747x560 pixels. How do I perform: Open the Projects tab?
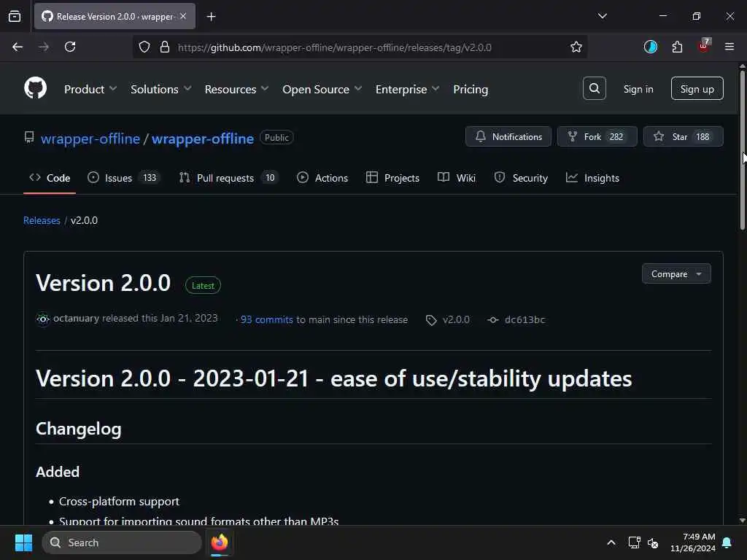coord(392,178)
